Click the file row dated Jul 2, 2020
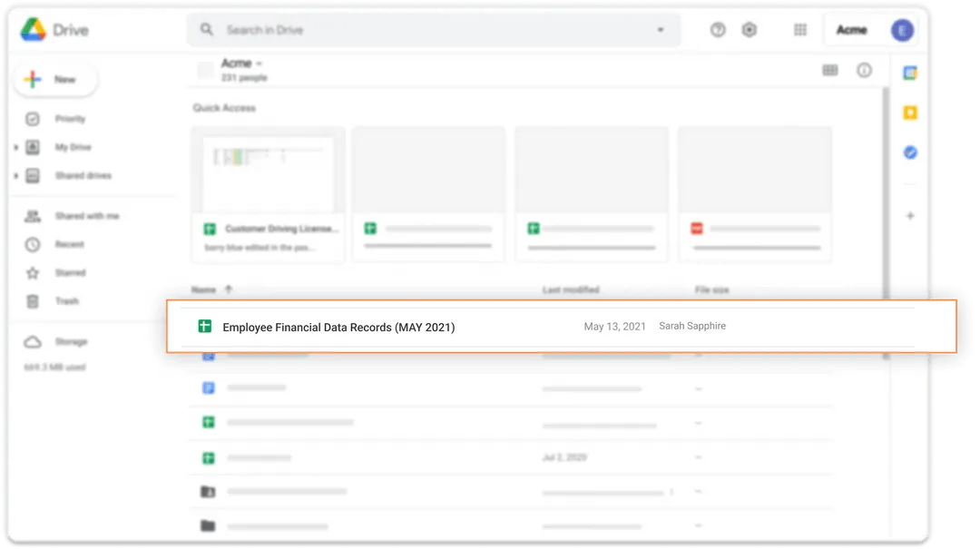The width and height of the screenshot is (980, 549). 511,457
